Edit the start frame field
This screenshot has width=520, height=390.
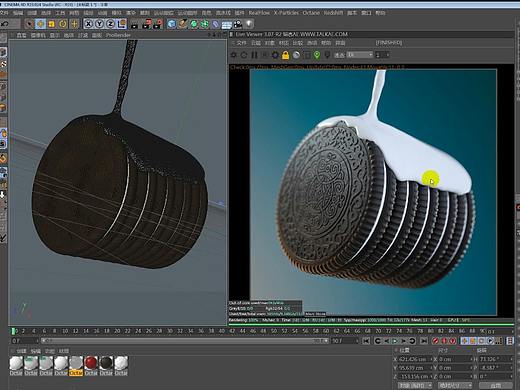pos(24,341)
